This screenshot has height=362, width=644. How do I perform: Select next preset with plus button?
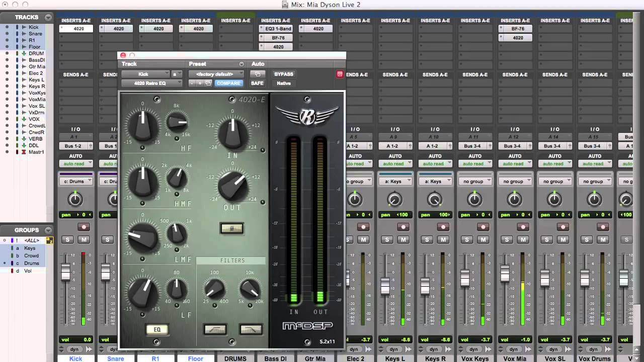coord(200,83)
